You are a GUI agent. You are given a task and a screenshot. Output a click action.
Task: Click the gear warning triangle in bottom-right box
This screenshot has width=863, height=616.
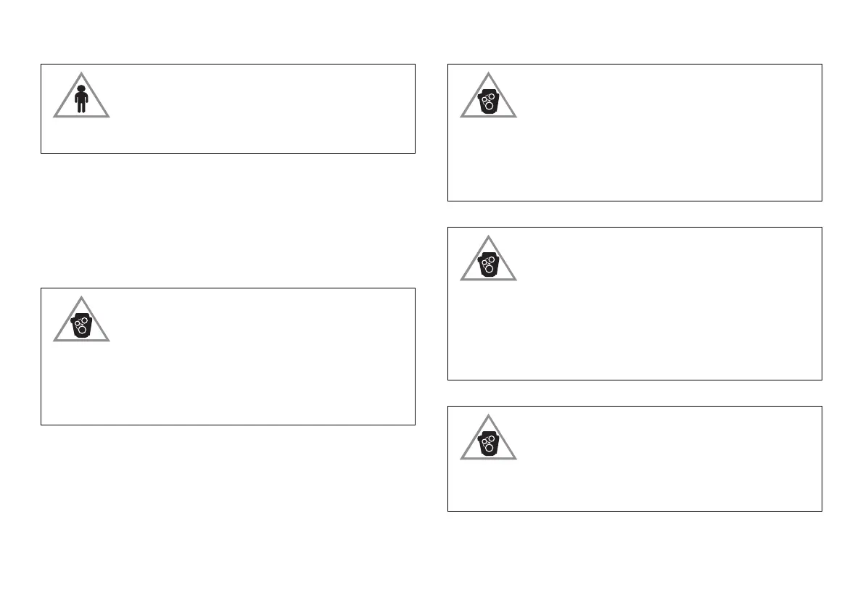(x=488, y=437)
